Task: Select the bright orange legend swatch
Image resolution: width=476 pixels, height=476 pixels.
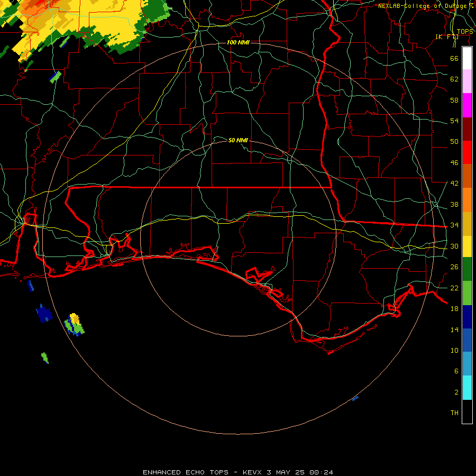Action: 467,200
